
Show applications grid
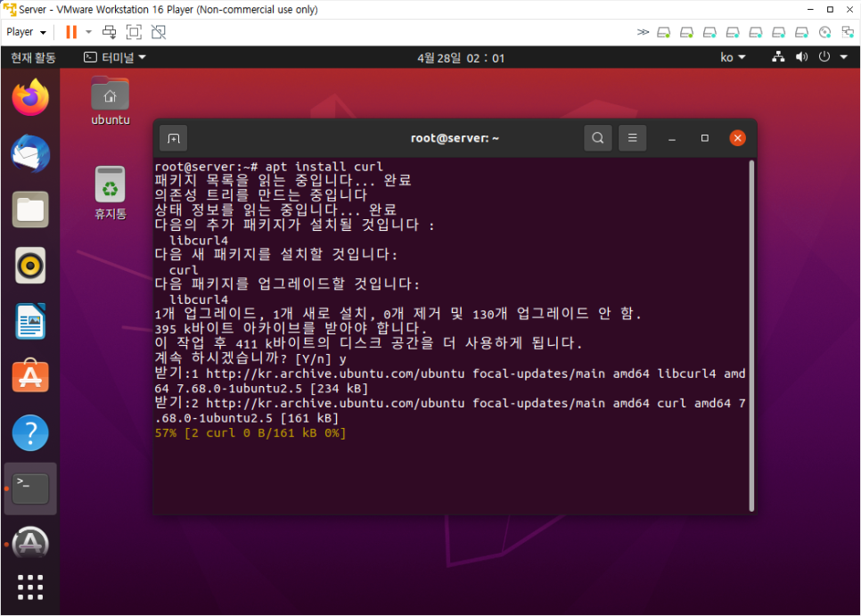(x=30, y=587)
